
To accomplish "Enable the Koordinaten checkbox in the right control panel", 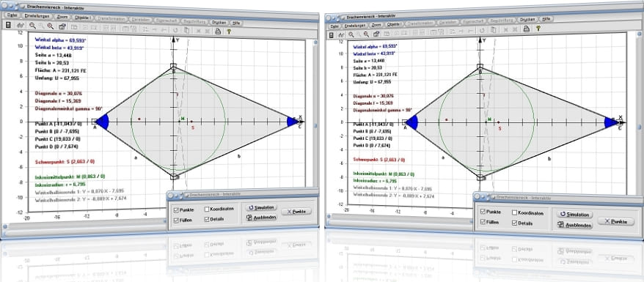I will (514, 212).
